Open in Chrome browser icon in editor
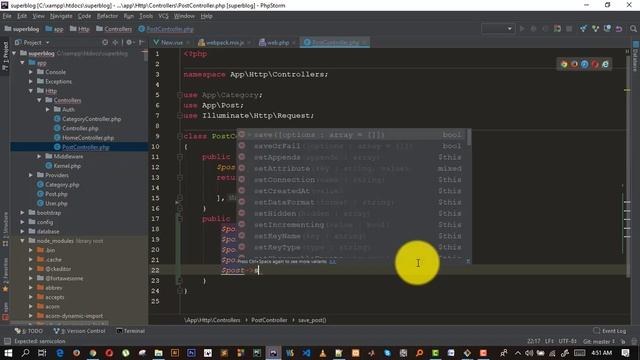The height and width of the screenshot is (360, 640). click(564, 64)
